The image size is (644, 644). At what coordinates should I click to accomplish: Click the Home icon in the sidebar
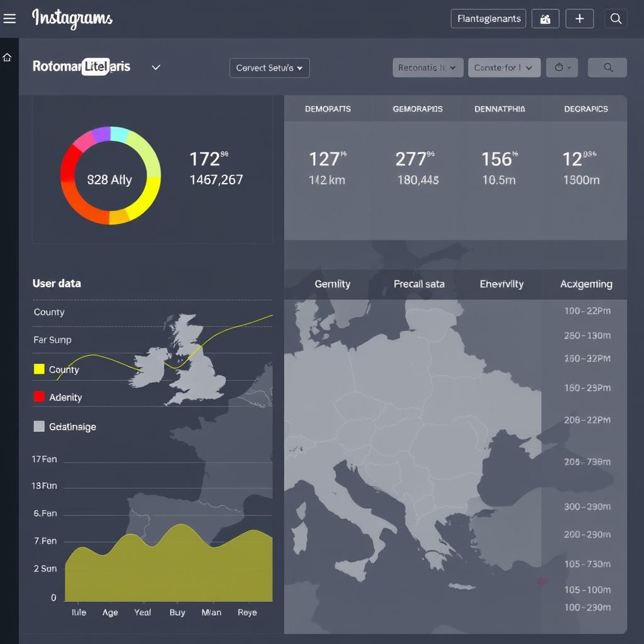pos(7,57)
